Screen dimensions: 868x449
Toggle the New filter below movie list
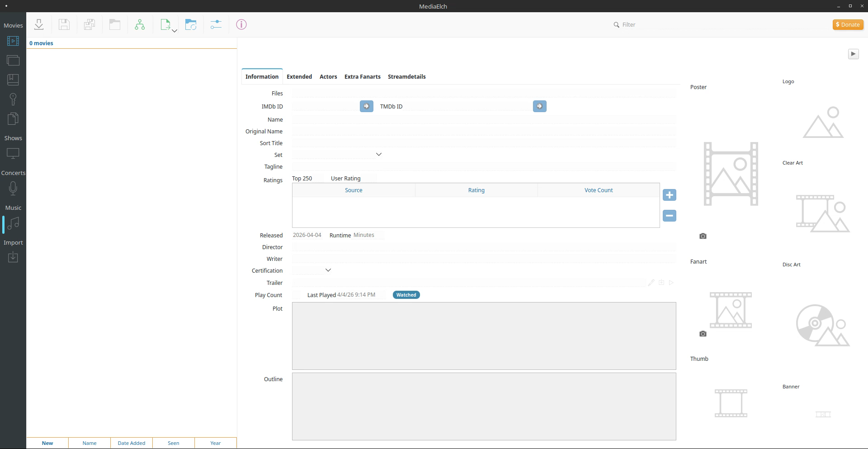click(x=47, y=443)
